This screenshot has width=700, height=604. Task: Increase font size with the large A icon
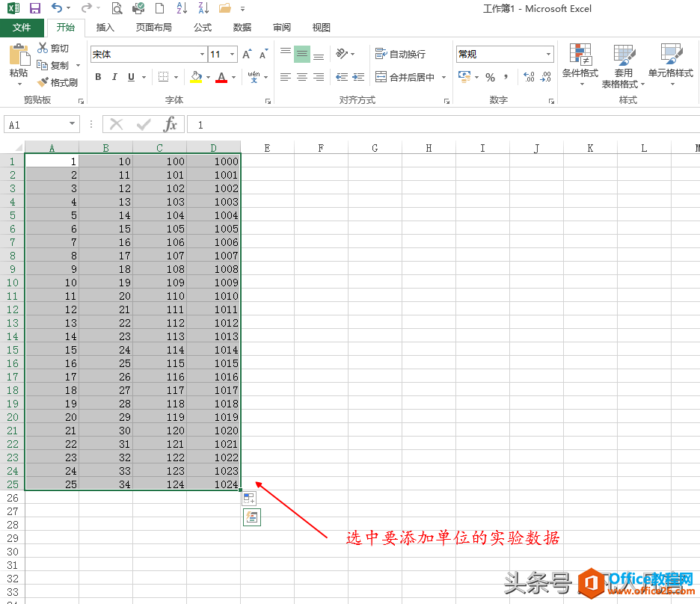point(247,54)
